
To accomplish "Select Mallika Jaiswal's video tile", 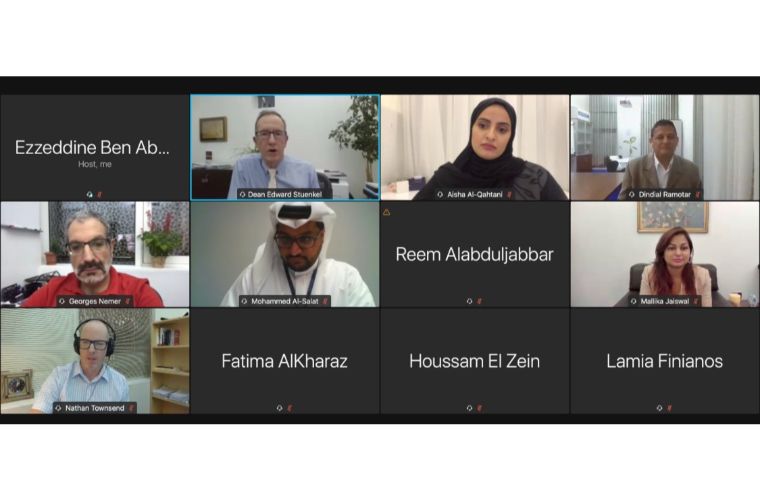I will coord(665,254).
